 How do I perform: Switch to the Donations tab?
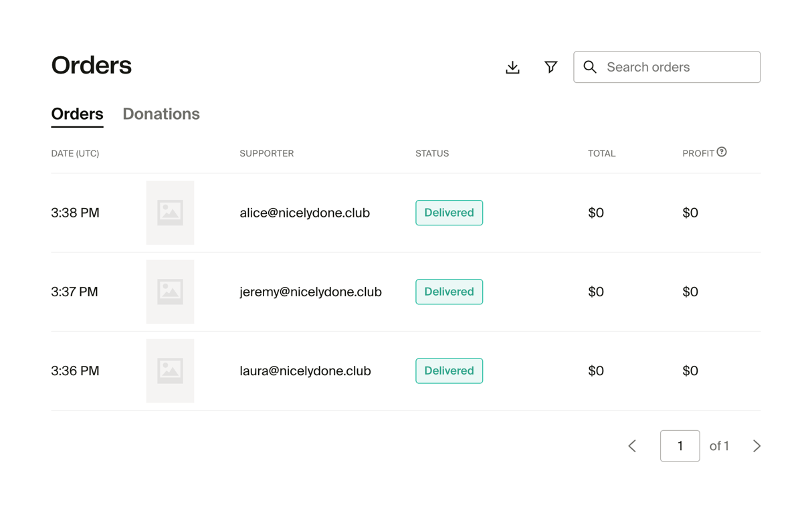point(161,114)
